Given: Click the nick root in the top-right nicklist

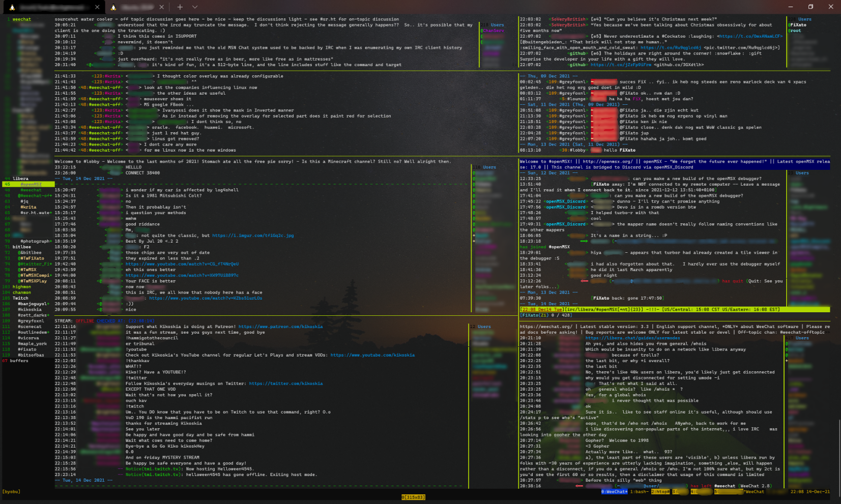Looking at the screenshot, I should (795, 31).
